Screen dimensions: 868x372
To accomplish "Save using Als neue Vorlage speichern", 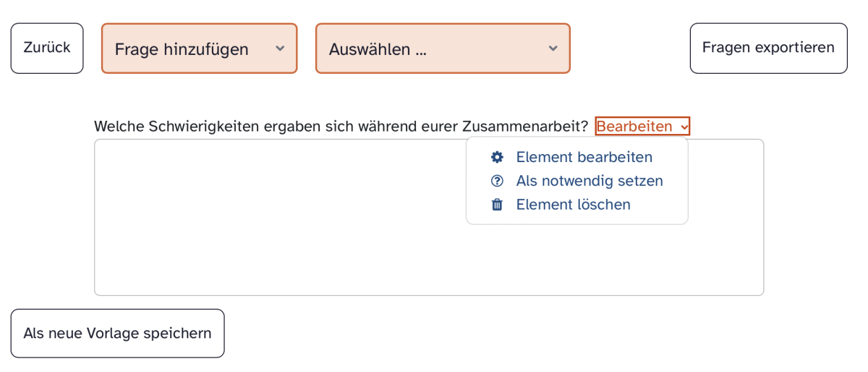I will click(117, 333).
